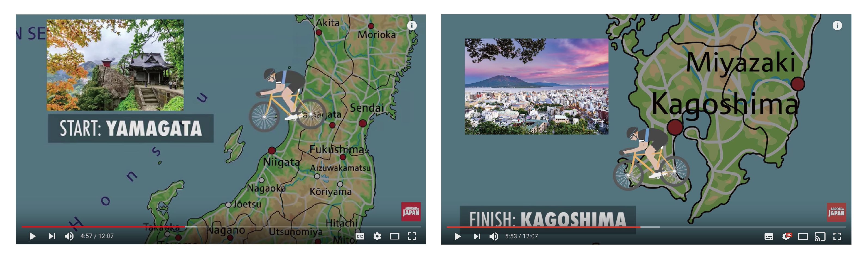Click Abroad in Japan watermark on Kagoshima video

pos(836,212)
